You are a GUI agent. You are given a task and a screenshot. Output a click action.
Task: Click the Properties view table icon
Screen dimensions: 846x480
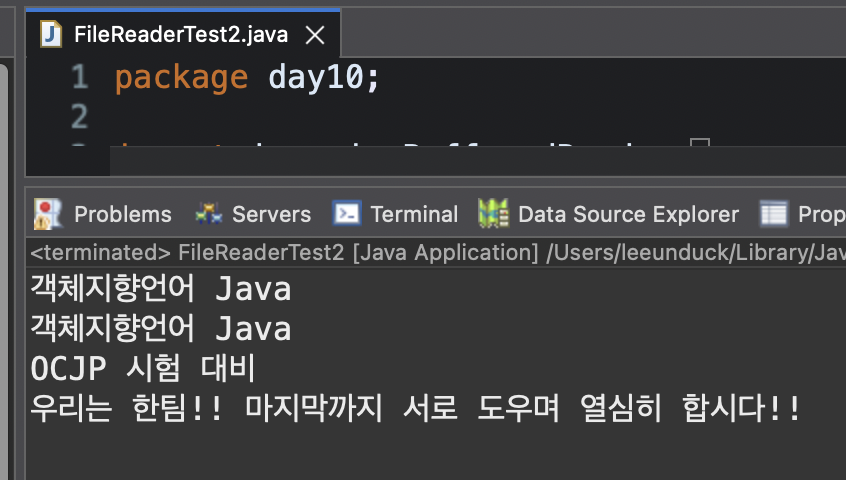[x=774, y=214]
